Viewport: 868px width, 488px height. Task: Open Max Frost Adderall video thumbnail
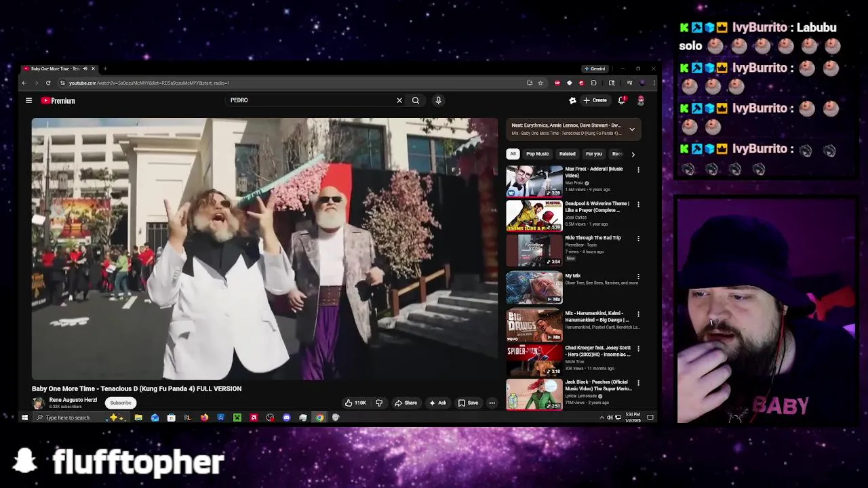point(534,181)
